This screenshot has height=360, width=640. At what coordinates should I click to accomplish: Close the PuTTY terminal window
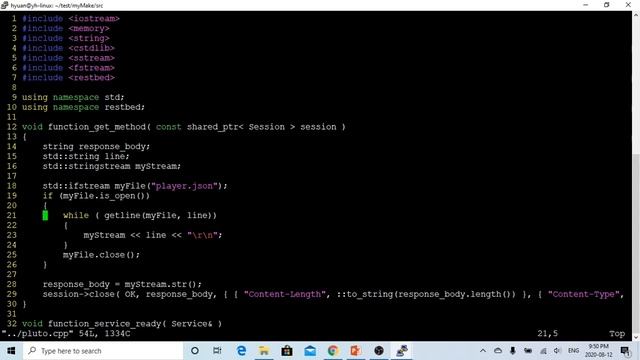628,5
